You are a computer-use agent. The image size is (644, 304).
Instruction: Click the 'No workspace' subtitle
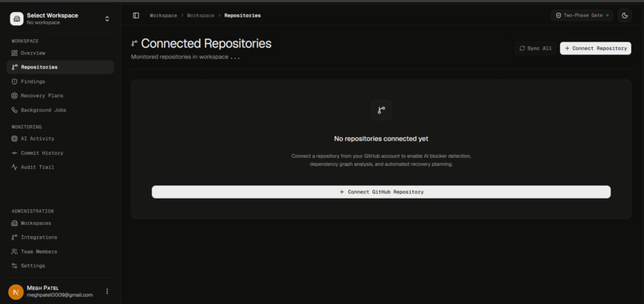click(43, 22)
